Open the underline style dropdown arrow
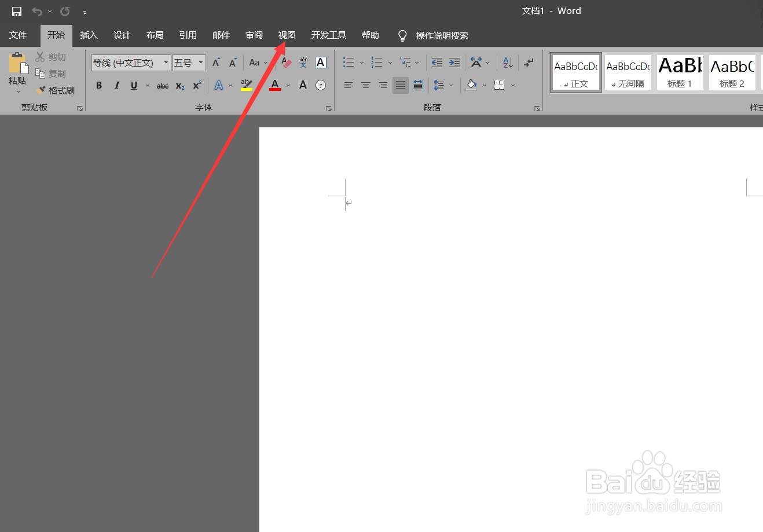Viewport: 763px width, 532px height. click(147, 85)
